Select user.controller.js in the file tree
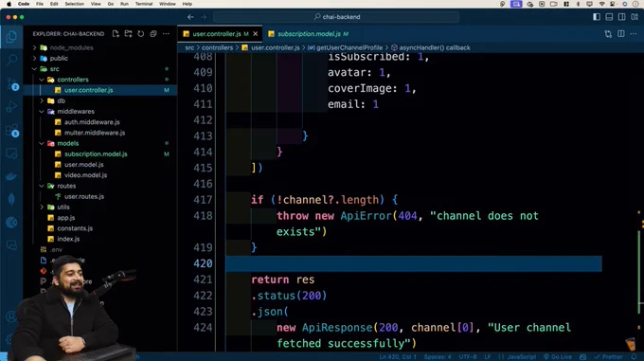The height and width of the screenshot is (361, 644). [100, 90]
